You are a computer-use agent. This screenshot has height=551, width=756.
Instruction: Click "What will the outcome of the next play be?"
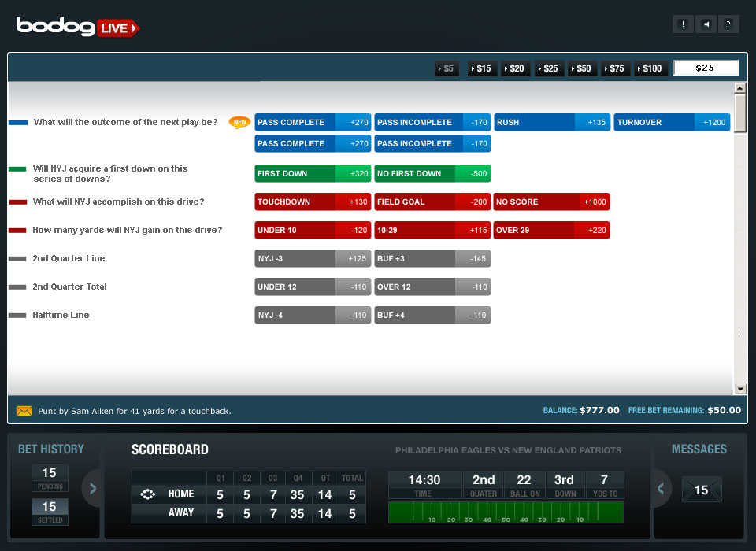pyautogui.click(x=125, y=123)
